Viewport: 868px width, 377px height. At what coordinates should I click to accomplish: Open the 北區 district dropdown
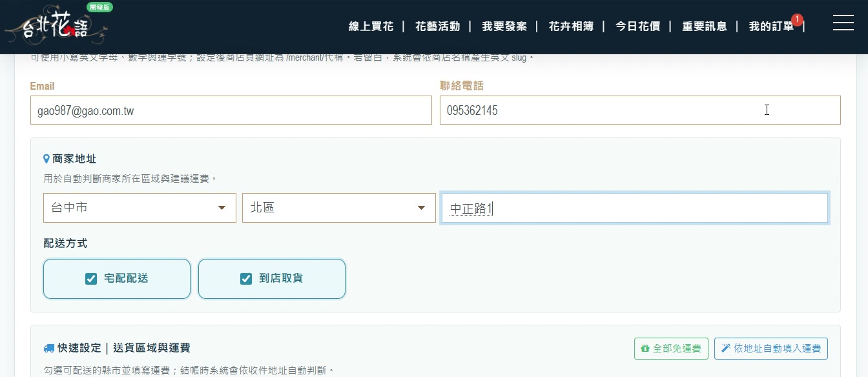tap(339, 208)
